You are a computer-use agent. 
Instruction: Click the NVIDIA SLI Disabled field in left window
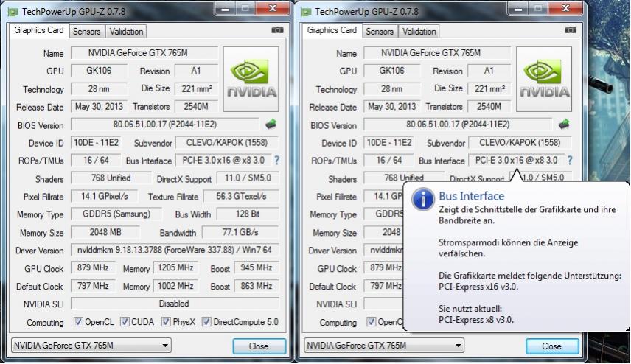pos(175,304)
